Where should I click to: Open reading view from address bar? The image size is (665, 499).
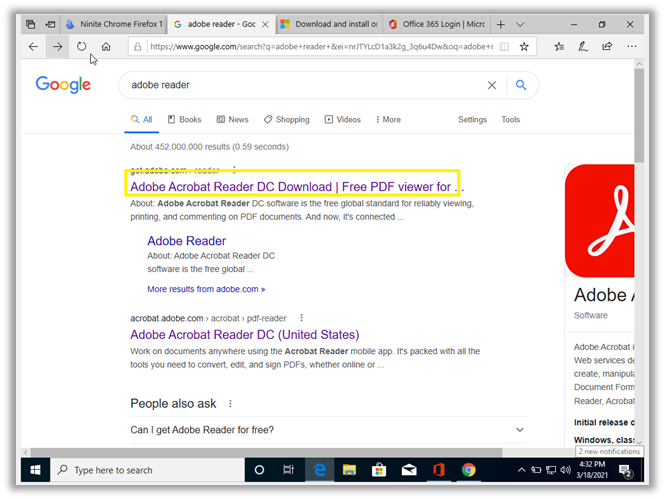point(504,47)
